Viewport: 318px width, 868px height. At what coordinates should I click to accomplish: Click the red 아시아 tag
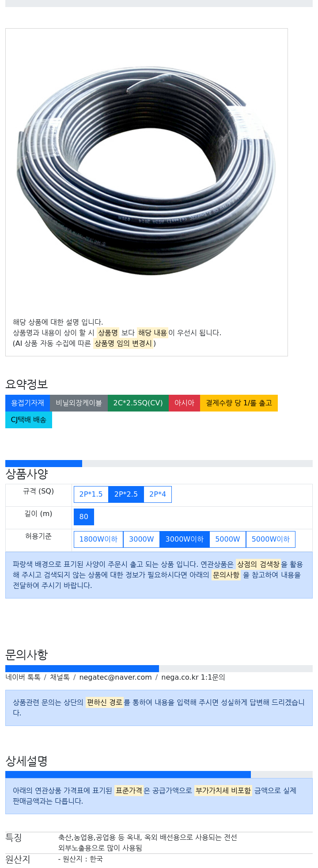point(185,403)
